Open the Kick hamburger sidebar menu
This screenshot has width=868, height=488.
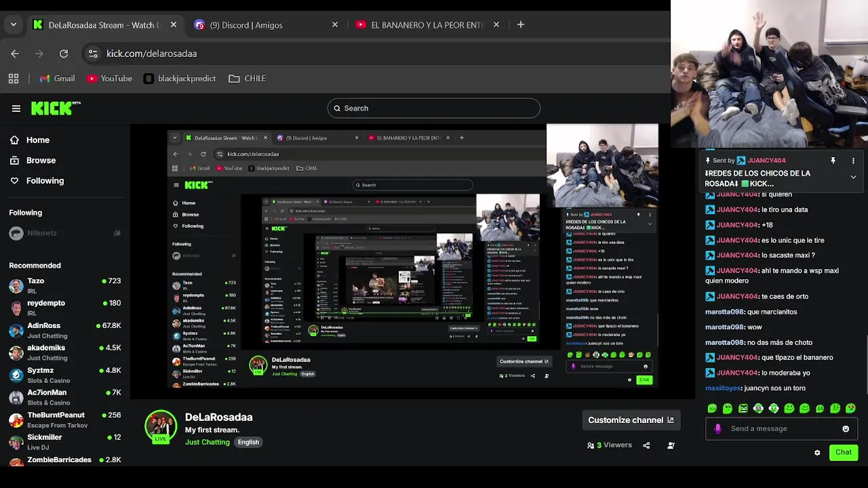click(16, 108)
